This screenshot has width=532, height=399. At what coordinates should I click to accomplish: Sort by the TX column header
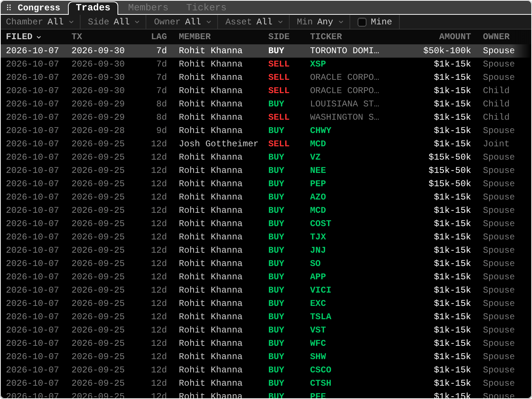coord(77,37)
